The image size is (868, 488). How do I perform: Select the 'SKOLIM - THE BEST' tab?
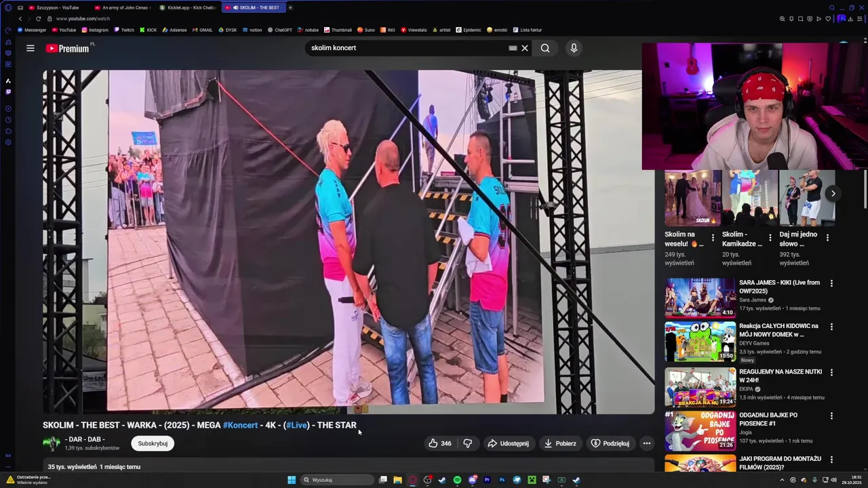[x=254, y=7]
